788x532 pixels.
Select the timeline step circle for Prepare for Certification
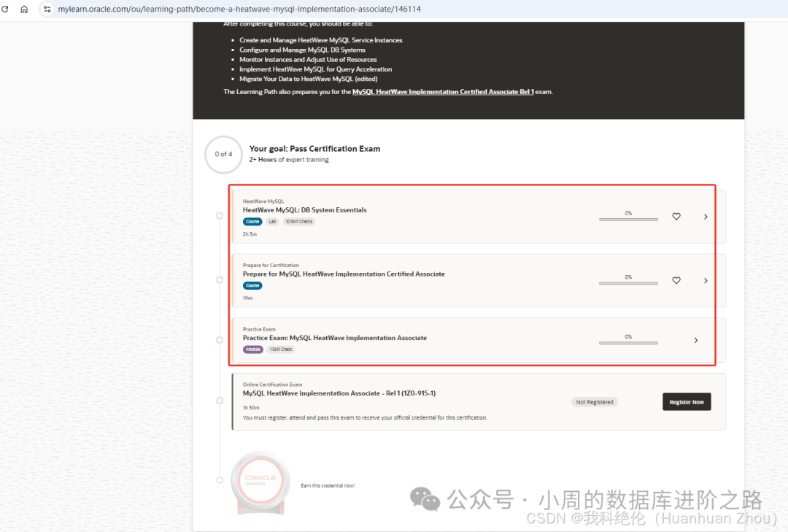pyautogui.click(x=220, y=280)
